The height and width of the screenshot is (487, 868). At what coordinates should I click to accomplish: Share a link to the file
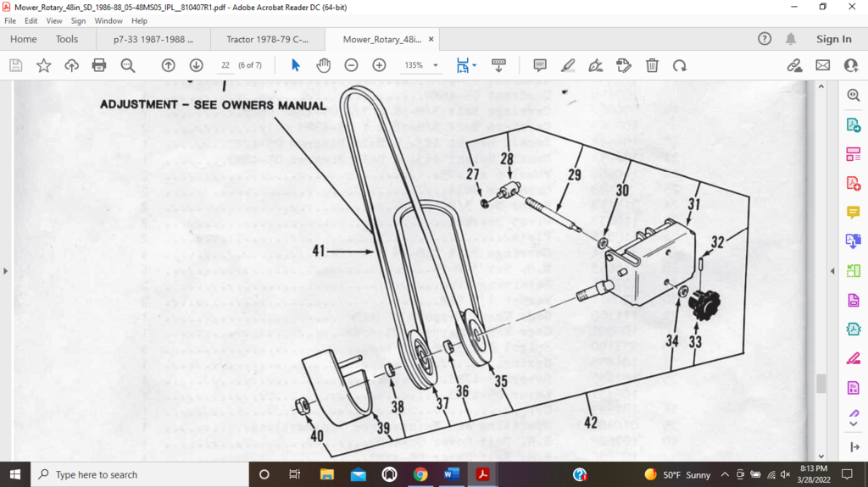794,65
